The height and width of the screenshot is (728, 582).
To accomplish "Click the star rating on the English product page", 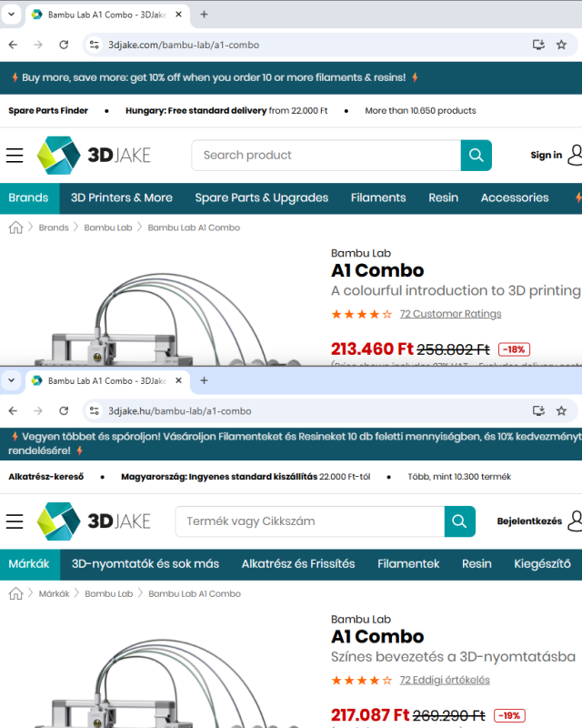I will (362, 314).
